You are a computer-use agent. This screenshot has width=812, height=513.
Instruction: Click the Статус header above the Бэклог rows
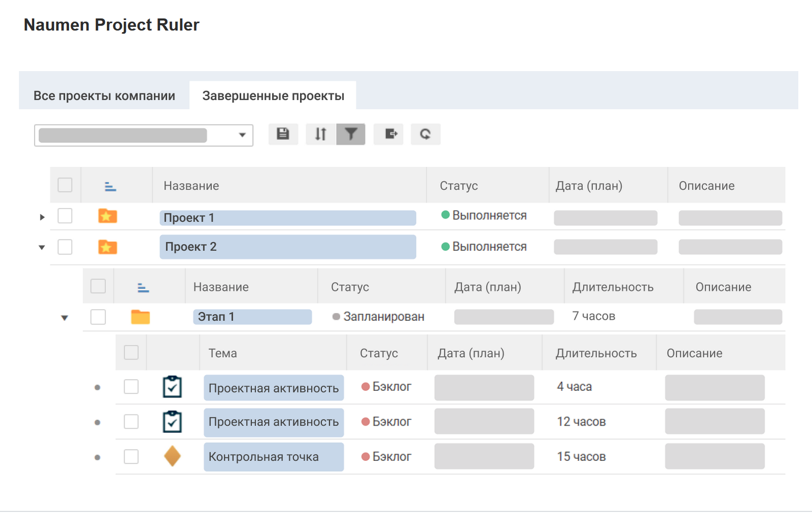point(379,353)
